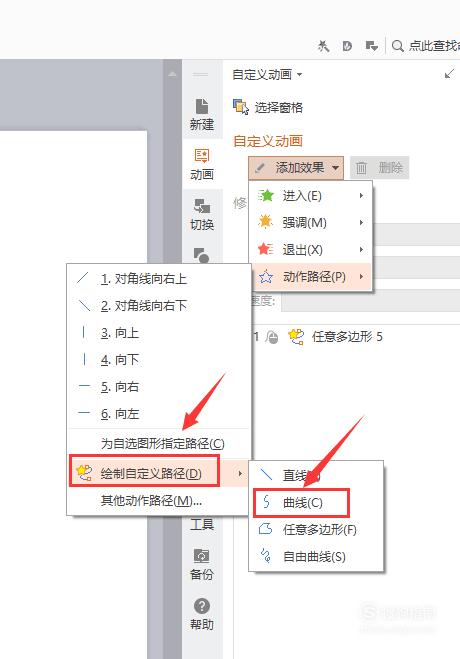Expand the 自定义动画 panel title dropdown
460x659 pixels.
267,75
